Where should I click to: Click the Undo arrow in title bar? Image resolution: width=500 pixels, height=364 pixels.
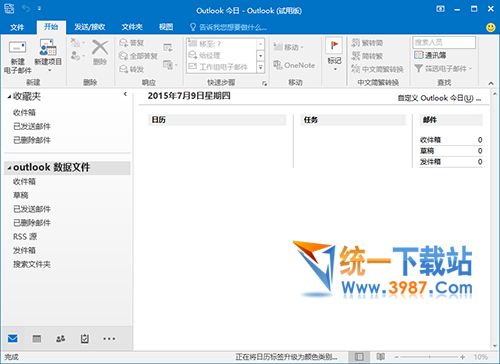tap(26, 8)
